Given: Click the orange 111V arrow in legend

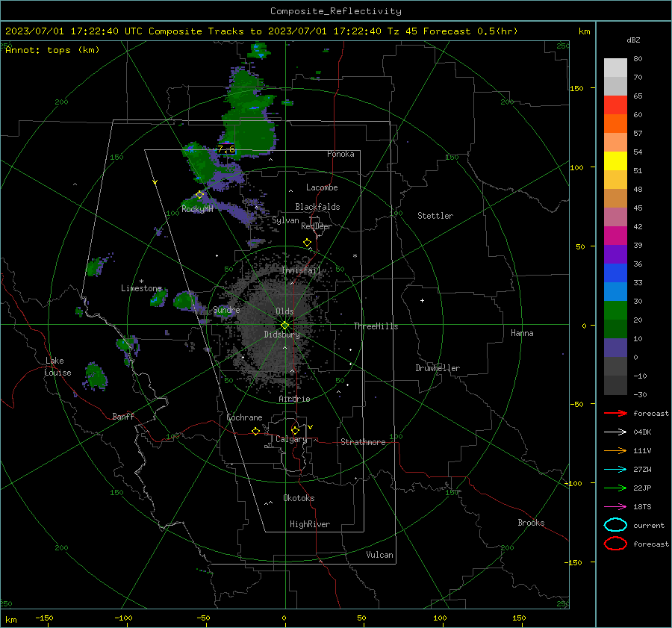Looking at the screenshot, I should [x=615, y=450].
